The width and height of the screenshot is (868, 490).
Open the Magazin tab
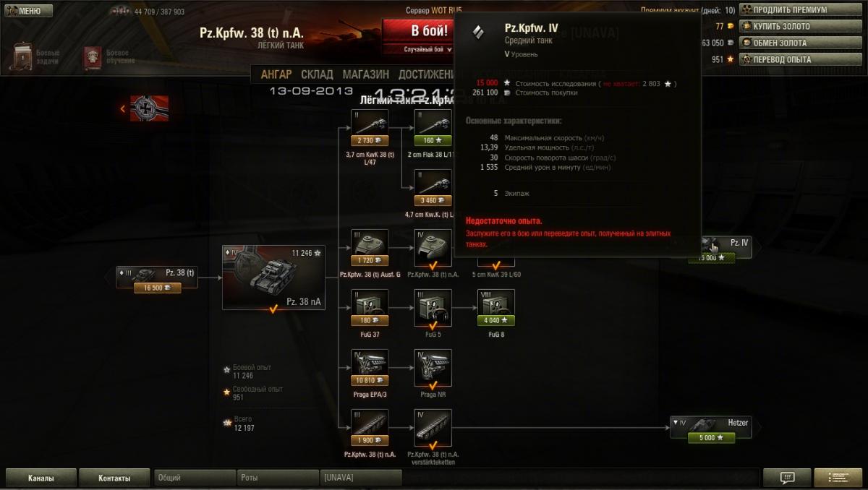click(x=365, y=74)
